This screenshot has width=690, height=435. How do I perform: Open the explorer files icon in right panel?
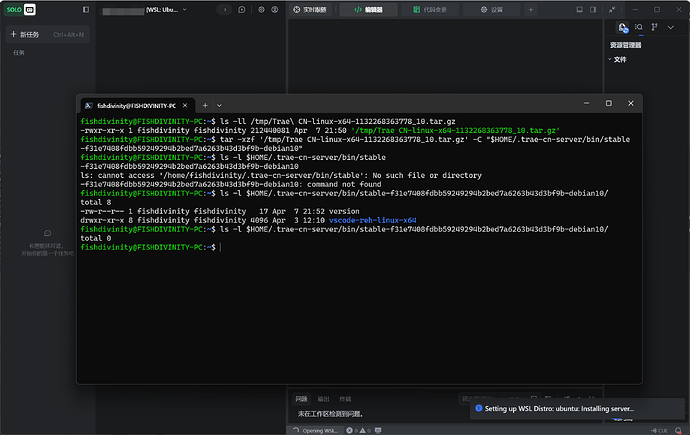pos(623,28)
